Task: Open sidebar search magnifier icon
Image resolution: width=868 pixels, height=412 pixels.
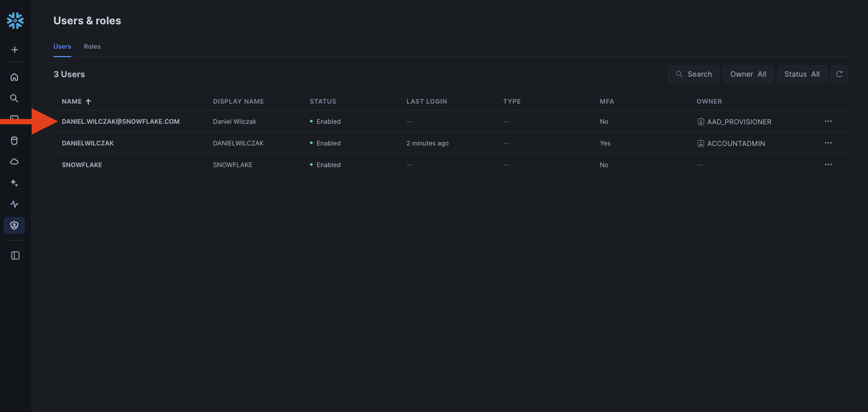Action: [x=14, y=98]
